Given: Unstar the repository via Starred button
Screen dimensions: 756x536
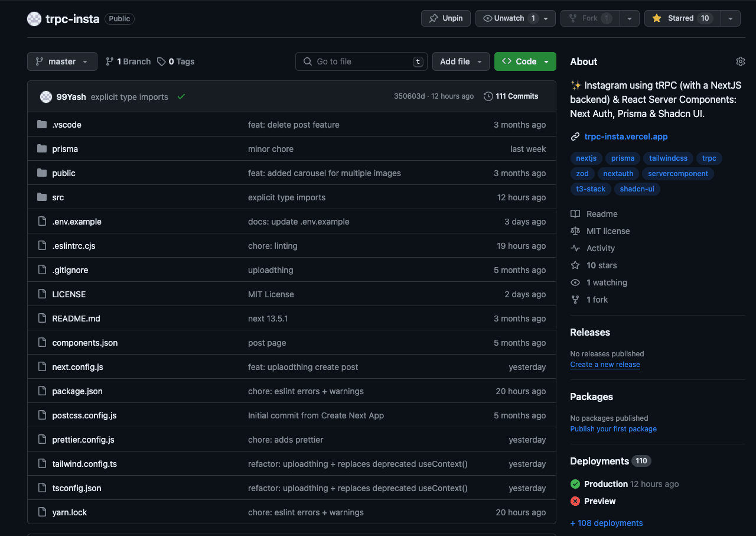Looking at the screenshot, I should click(x=683, y=18).
